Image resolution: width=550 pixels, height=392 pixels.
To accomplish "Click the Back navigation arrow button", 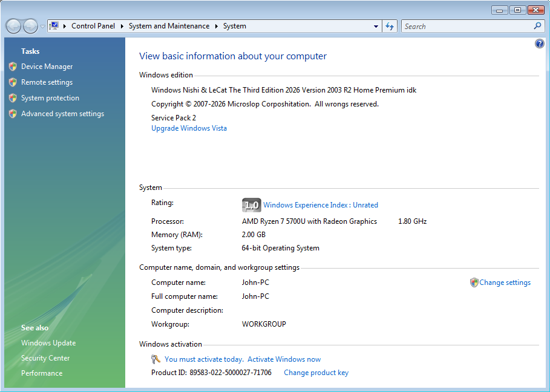I will pyautogui.click(x=14, y=26).
